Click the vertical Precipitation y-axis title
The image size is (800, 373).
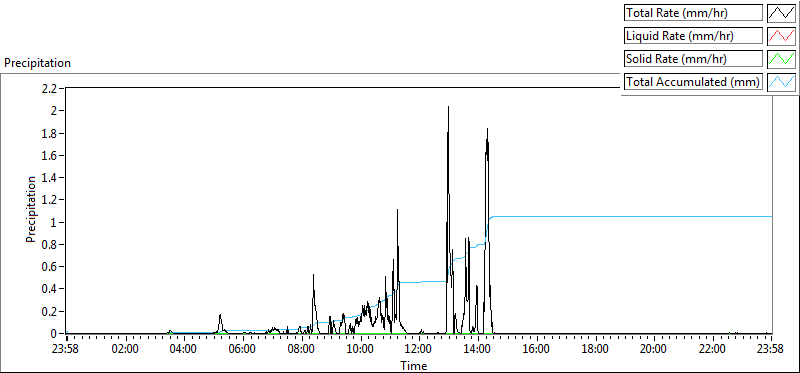pyautogui.click(x=31, y=209)
